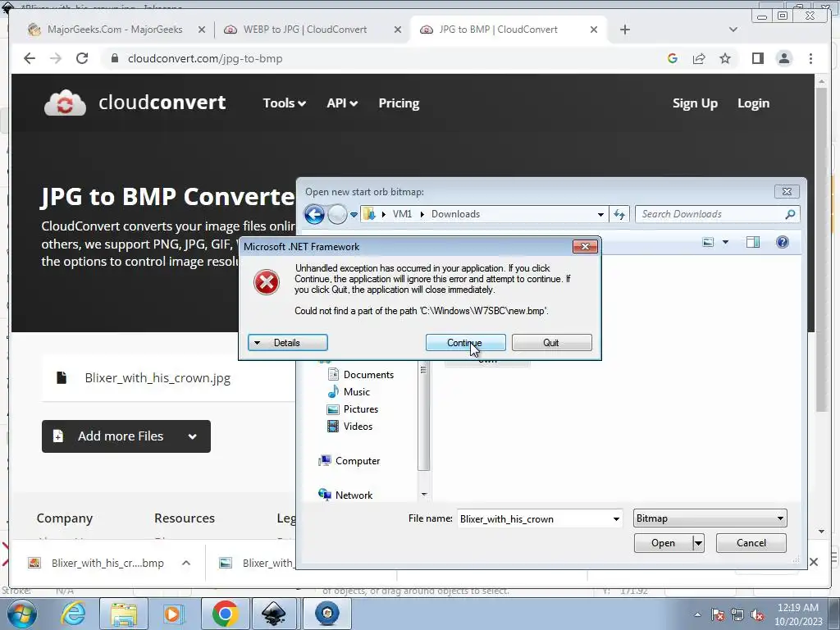The height and width of the screenshot is (630, 840).
Task: Change view using the views icon
Action: click(708, 242)
